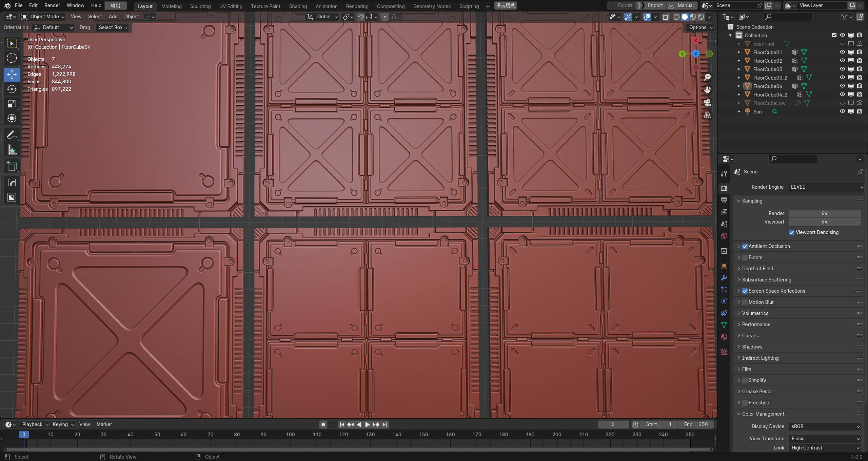Enable the Bloom checkbox

tap(745, 257)
